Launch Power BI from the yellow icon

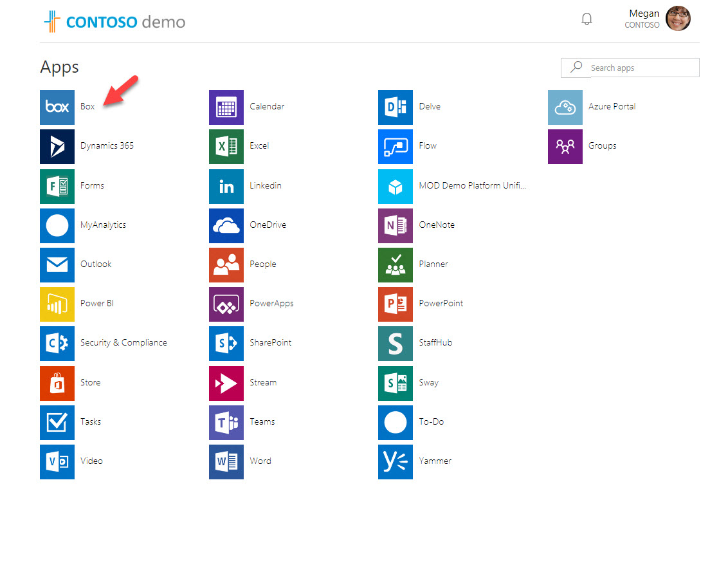(57, 304)
